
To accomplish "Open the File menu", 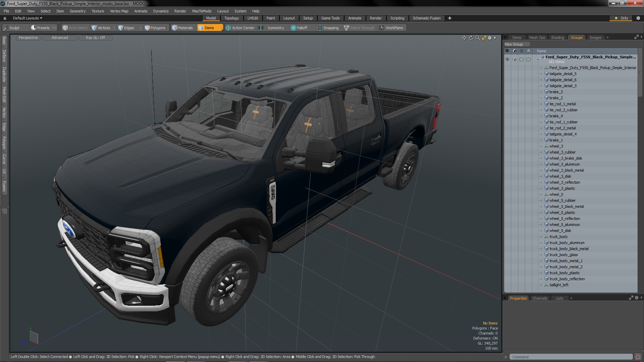I will click(6, 11).
